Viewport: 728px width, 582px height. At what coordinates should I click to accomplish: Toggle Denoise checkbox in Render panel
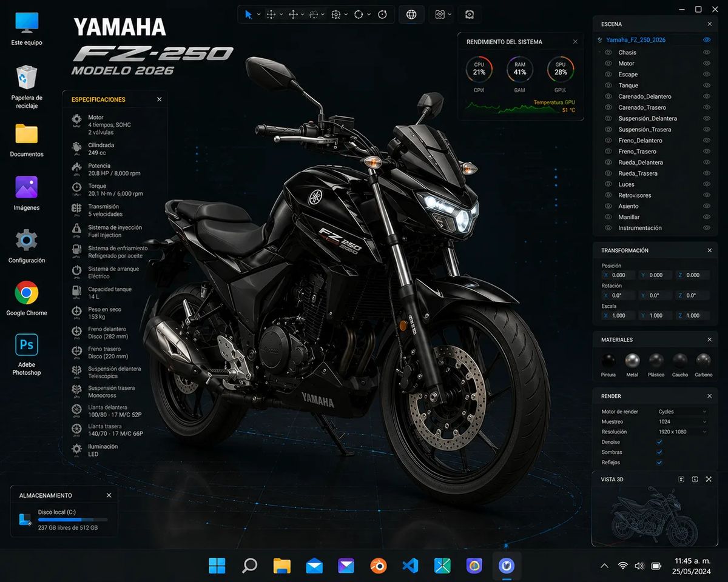[x=659, y=442]
